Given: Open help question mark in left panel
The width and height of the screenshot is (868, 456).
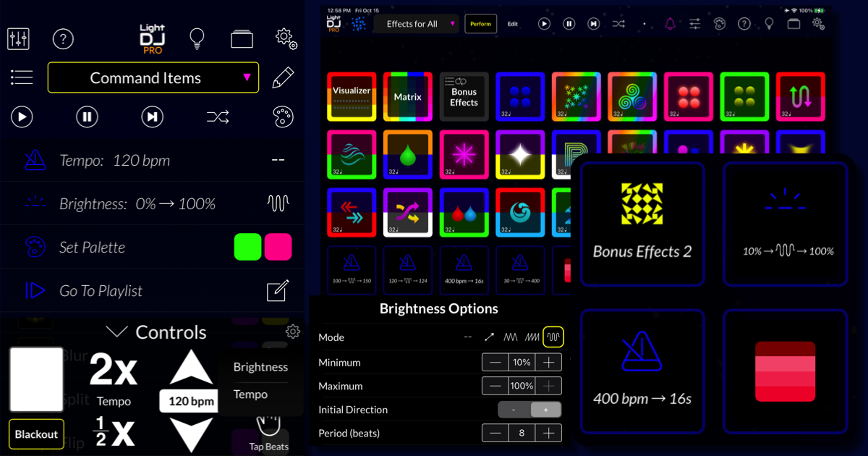Looking at the screenshot, I should pyautogui.click(x=63, y=38).
